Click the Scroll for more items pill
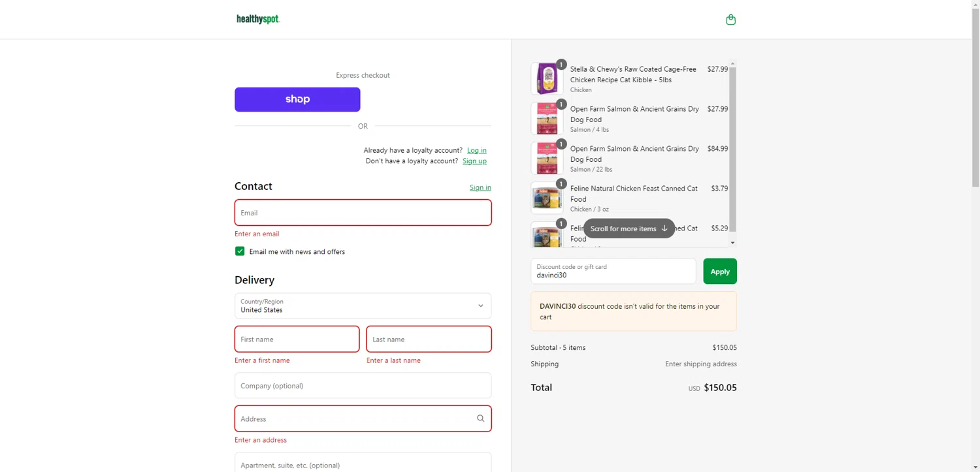The width and height of the screenshot is (980, 472). coord(629,228)
